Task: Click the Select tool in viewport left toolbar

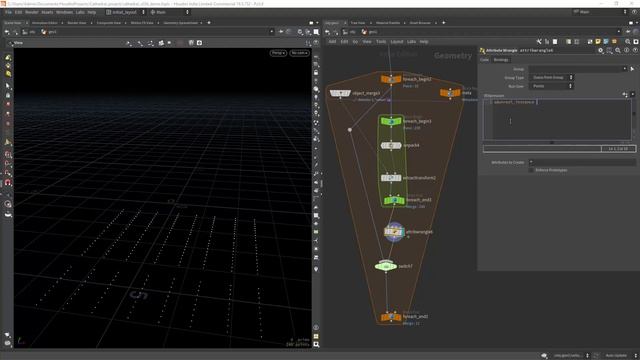Action: [8, 86]
